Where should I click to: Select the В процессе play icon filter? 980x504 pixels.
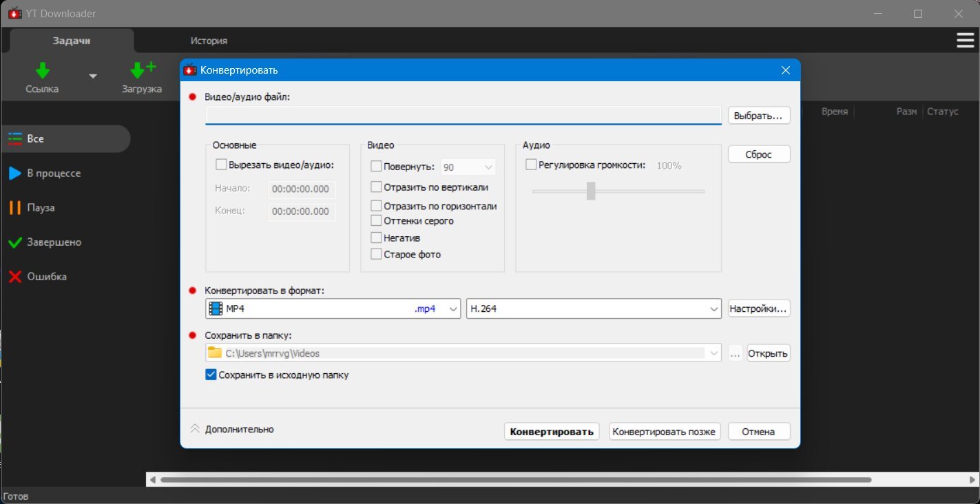pos(15,174)
